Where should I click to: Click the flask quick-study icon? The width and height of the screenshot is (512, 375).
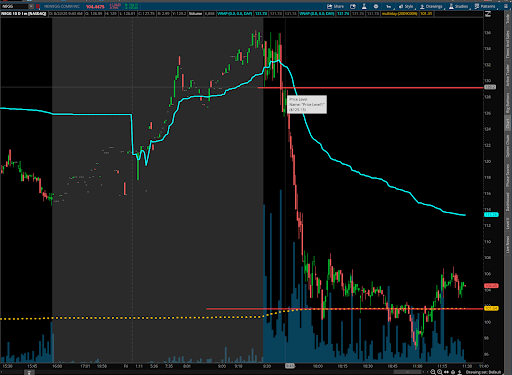[364, 6]
